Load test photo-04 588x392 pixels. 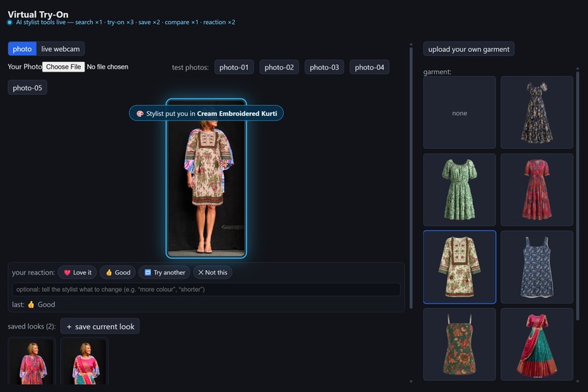[369, 67]
